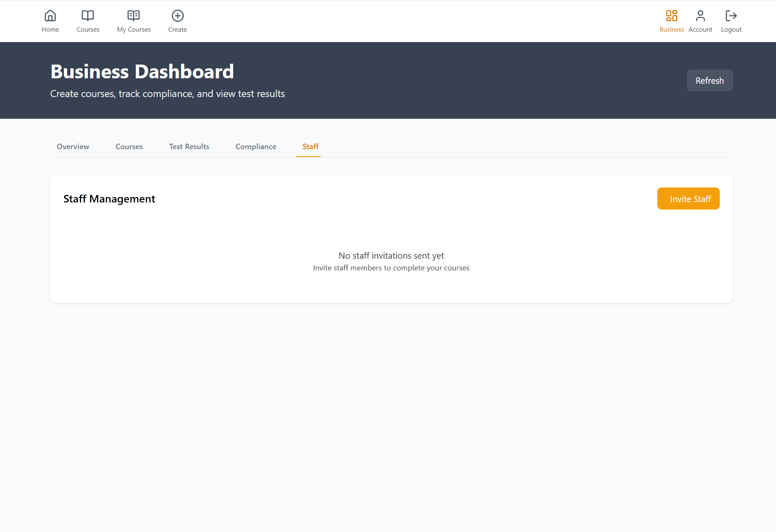
Task: Go to Home via the house icon
Action: [x=50, y=16]
